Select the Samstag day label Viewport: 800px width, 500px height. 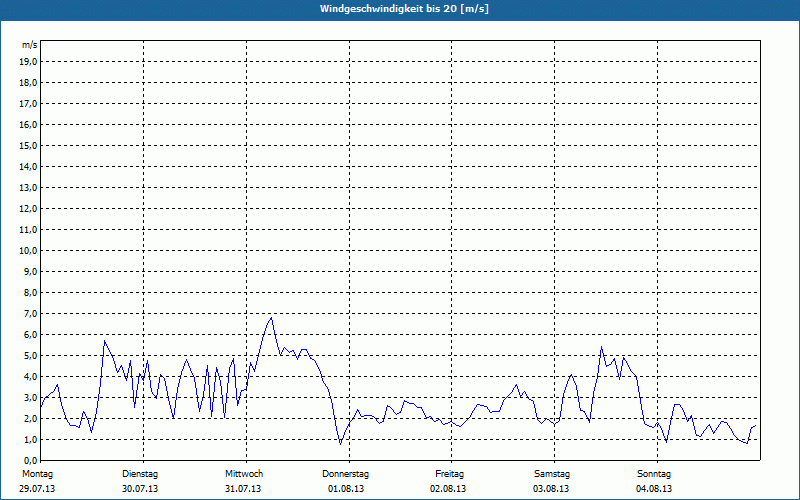(x=552, y=474)
